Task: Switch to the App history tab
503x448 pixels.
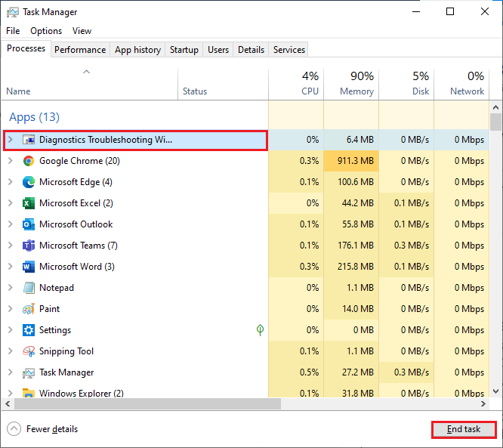Action: pyautogui.click(x=137, y=50)
